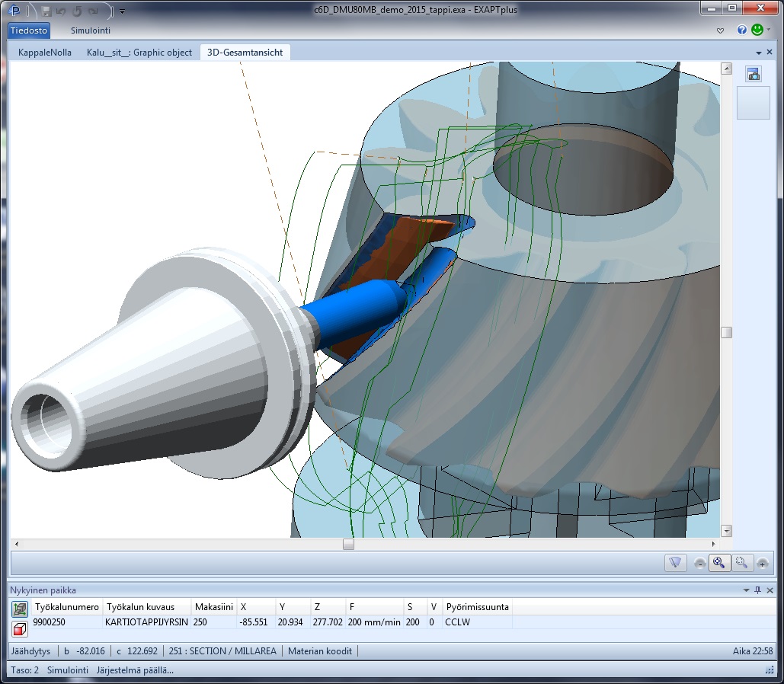Viewport: 784px width, 684px height.
Task: Open the document tab list dropdown arrow
Action: (759, 53)
